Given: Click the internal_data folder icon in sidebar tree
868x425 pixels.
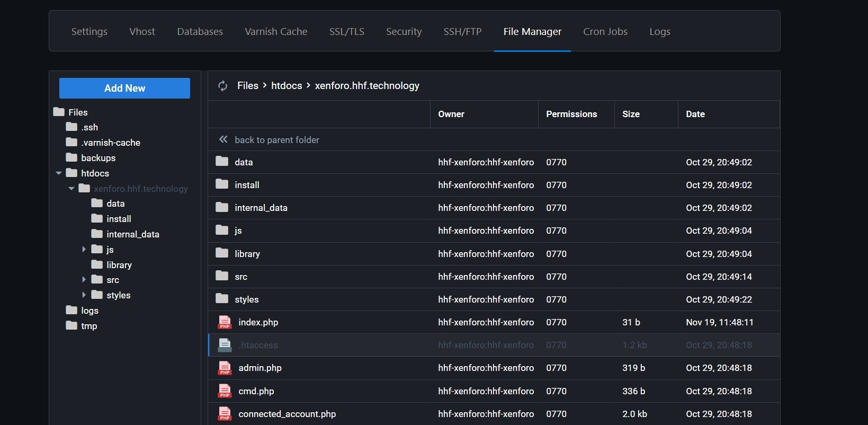Looking at the screenshot, I should tap(97, 234).
